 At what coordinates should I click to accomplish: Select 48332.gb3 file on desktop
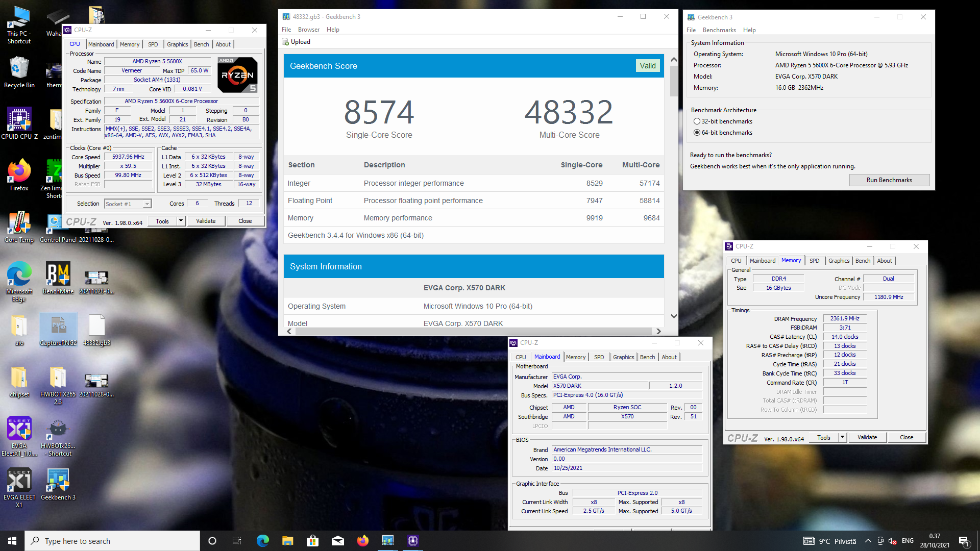tap(96, 330)
